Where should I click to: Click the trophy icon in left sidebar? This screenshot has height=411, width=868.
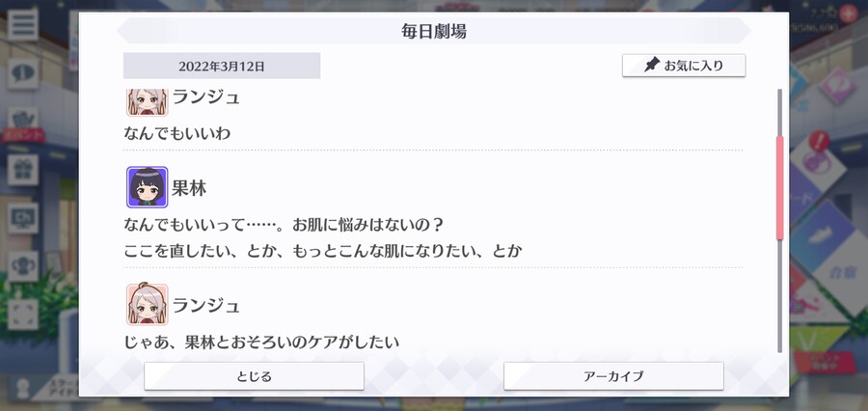(x=23, y=266)
